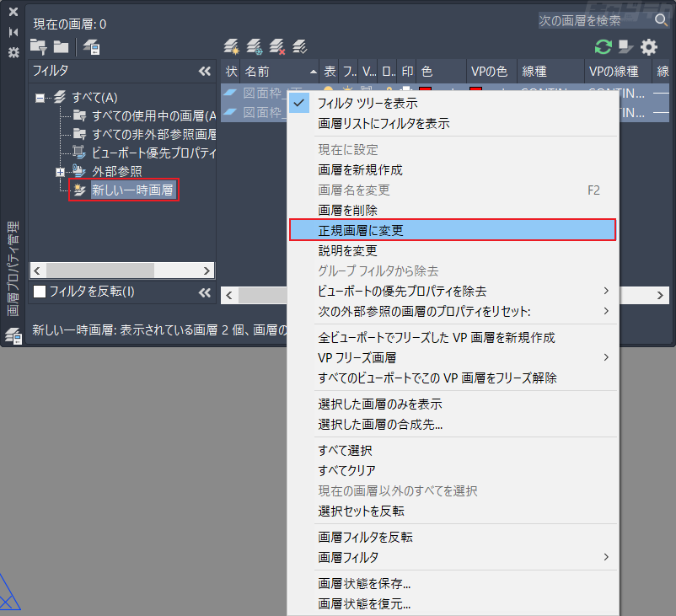The width and height of the screenshot is (676, 616).
Task: Click the new layer toolbar icon
Action: click(x=232, y=47)
